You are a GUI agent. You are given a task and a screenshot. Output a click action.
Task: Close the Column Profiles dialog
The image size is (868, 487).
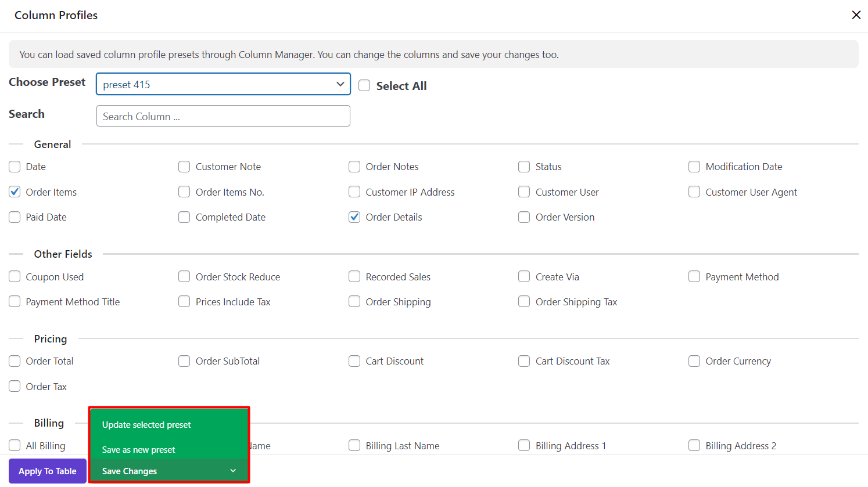coord(856,15)
